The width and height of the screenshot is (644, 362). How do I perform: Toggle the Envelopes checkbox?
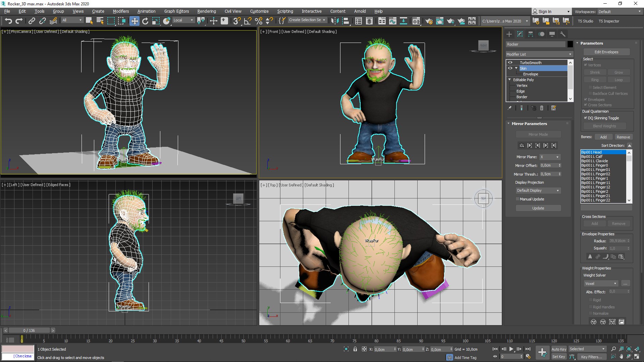(586, 100)
